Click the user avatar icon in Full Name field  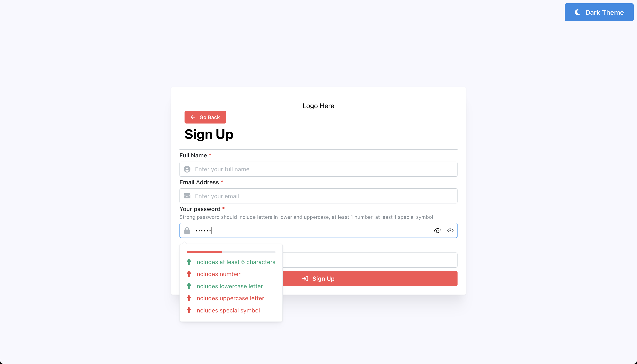187,169
